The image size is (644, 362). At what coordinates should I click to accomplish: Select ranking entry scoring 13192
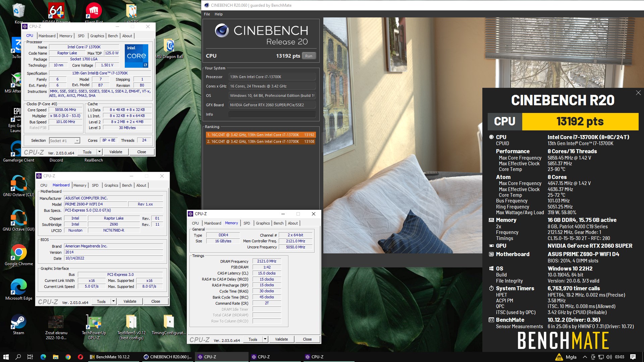coord(261,135)
